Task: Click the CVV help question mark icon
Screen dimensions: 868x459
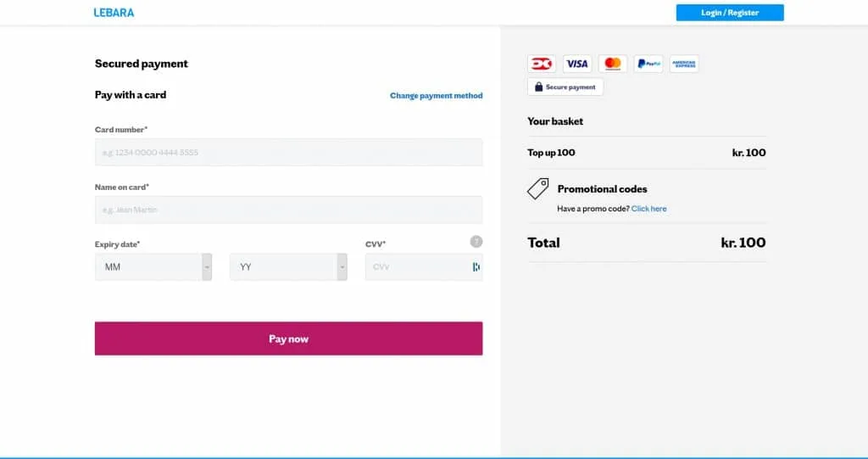Action: click(x=476, y=242)
